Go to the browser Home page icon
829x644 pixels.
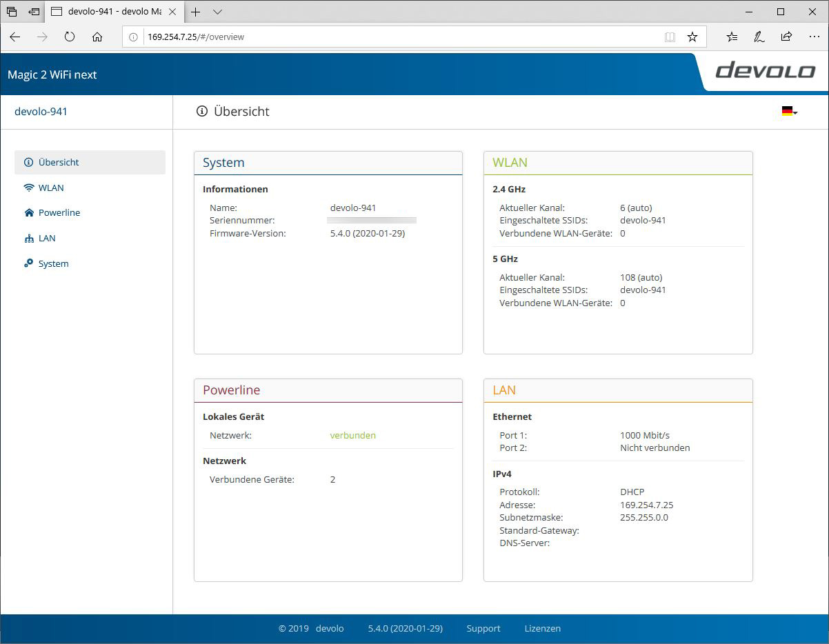point(97,37)
